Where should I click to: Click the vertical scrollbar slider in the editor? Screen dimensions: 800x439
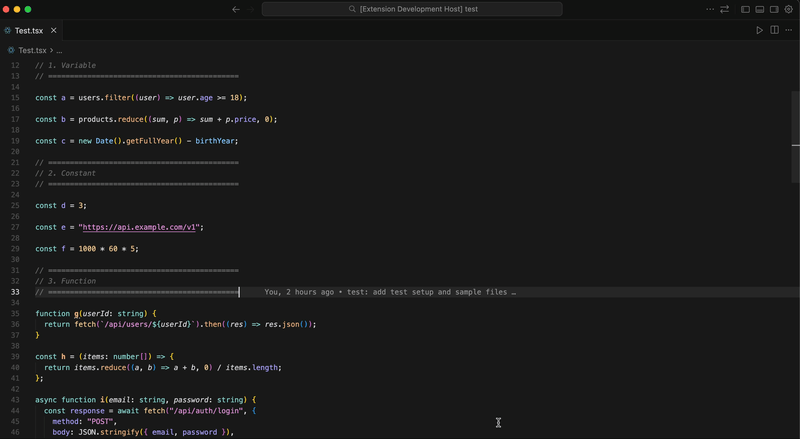(x=795, y=137)
